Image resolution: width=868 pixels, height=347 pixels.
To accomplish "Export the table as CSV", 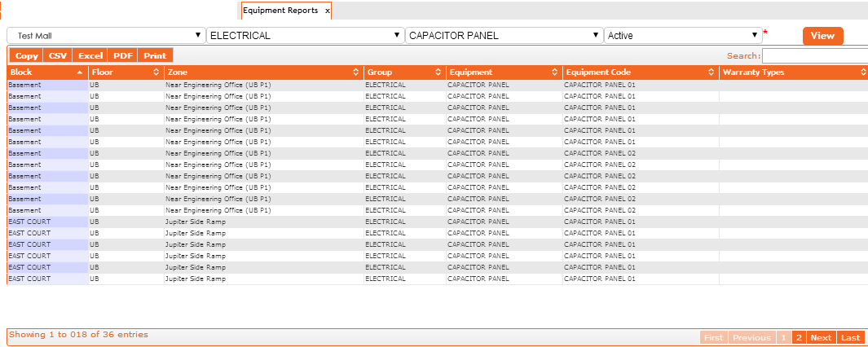I will coord(58,56).
